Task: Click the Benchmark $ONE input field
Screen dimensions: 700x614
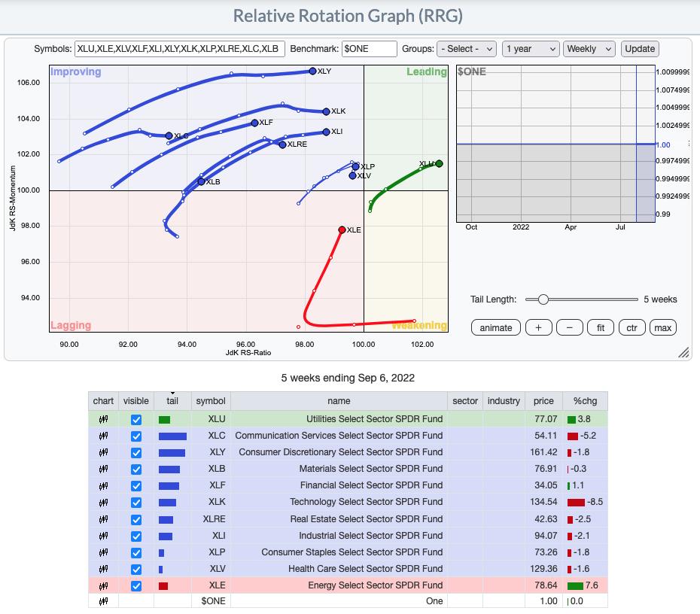Action: pyautogui.click(x=370, y=49)
